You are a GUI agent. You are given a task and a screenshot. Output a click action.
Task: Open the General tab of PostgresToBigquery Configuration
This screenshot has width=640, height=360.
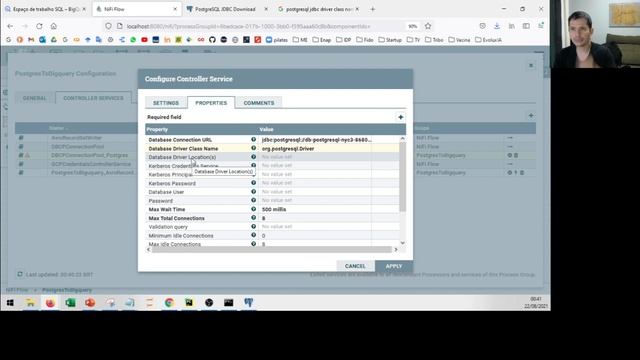(x=35, y=98)
